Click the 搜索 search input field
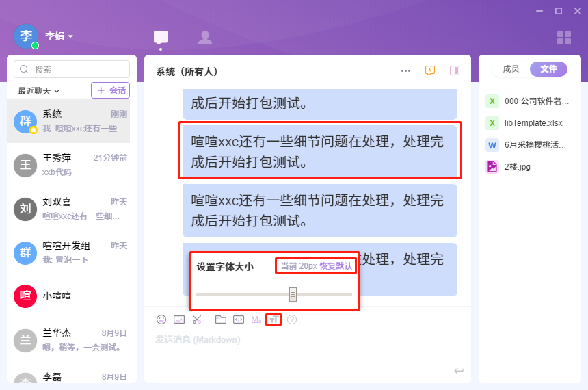This screenshot has width=588, height=390. point(72,69)
